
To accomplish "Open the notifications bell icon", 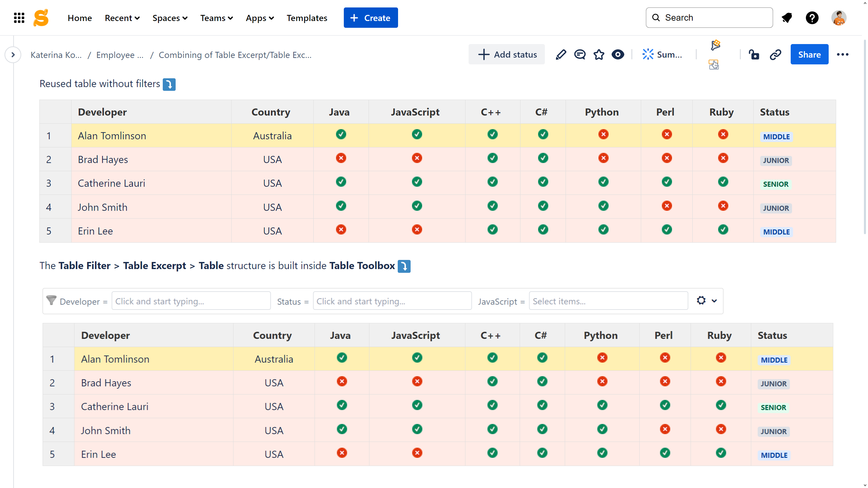I will 787,18.
